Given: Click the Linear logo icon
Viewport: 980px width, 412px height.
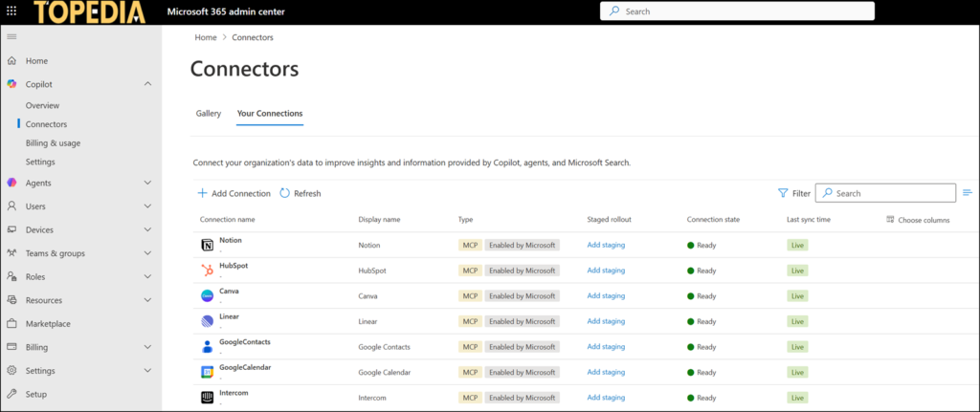Looking at the screenshot, I should pyautogui.click(x=207, y=321).
